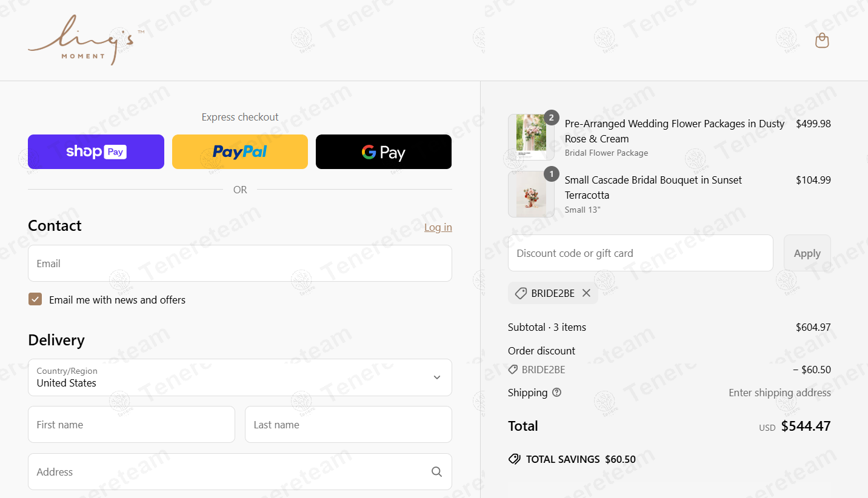Click the discount tag icon beside BRIDE2BE chip
The width and height of the screenshot is (868, 498).
click(x=521, y=293)
